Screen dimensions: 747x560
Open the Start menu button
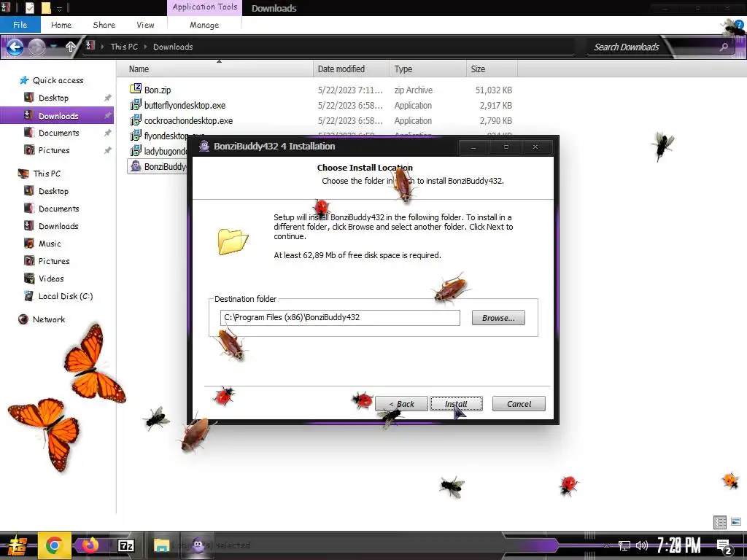point(16,545)
